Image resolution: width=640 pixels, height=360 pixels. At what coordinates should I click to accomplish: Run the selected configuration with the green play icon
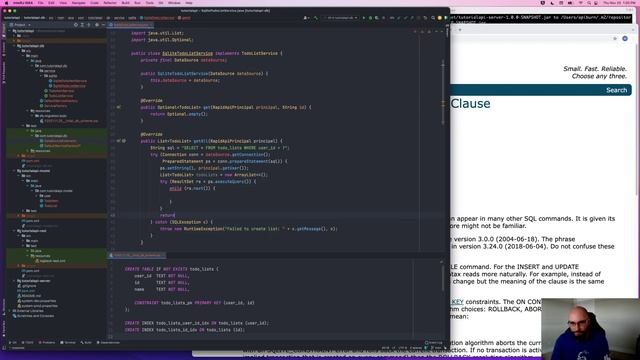point(364,18)
